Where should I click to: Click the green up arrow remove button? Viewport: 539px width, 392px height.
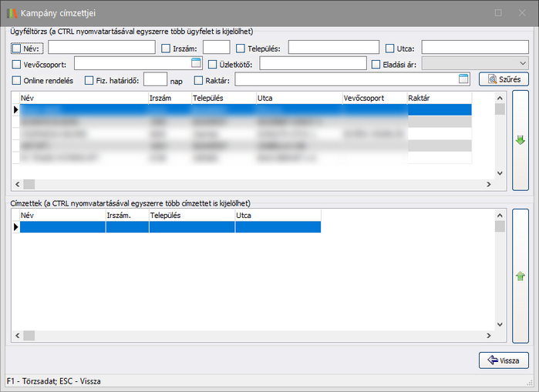point(520,276)
